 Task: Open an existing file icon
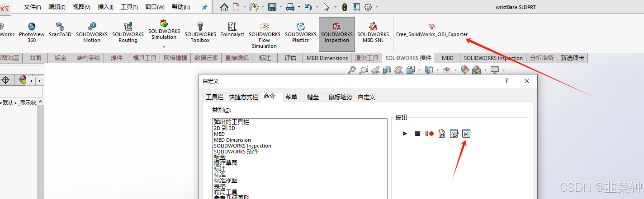coord(254,7)
